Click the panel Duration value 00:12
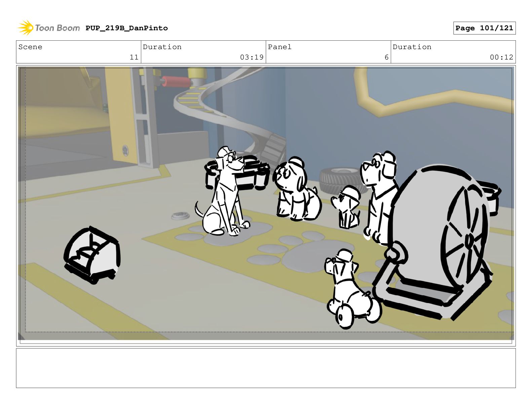The height and width of the screenshot is (412, 532). (x=501, y=57)
